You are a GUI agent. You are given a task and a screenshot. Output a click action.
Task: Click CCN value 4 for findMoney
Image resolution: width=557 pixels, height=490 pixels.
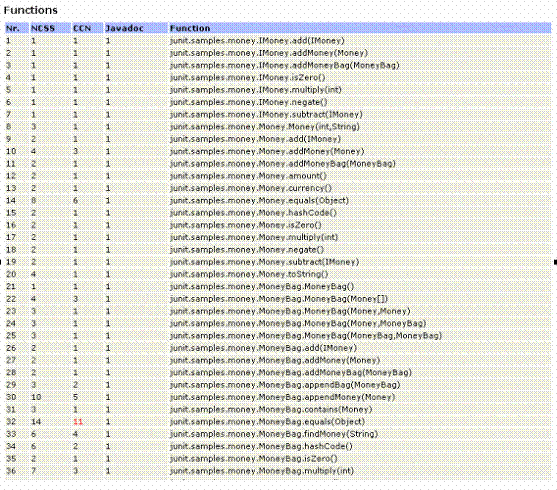[x=75, y=434]
